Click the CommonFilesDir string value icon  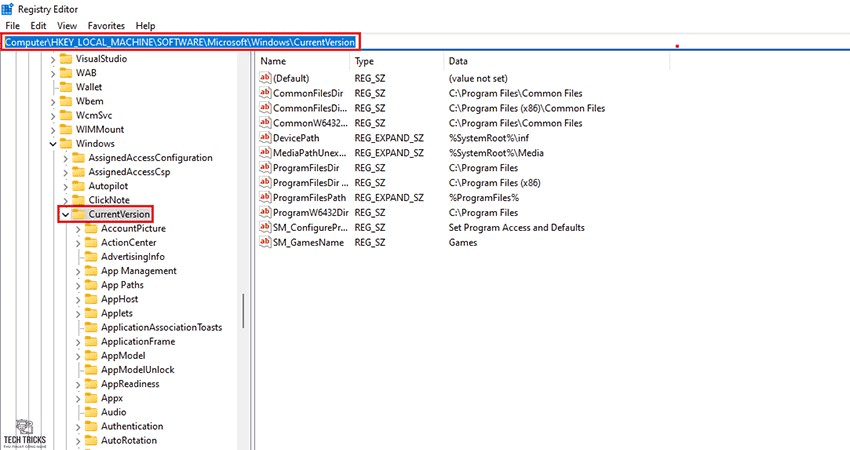click(x=265, y=93)
